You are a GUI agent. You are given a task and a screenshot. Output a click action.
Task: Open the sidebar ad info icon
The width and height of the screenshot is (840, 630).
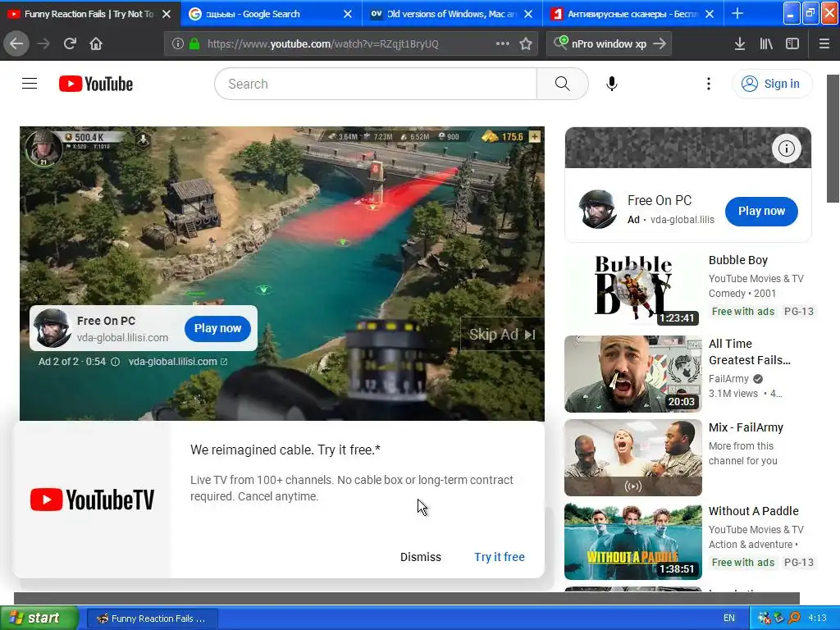786,148
